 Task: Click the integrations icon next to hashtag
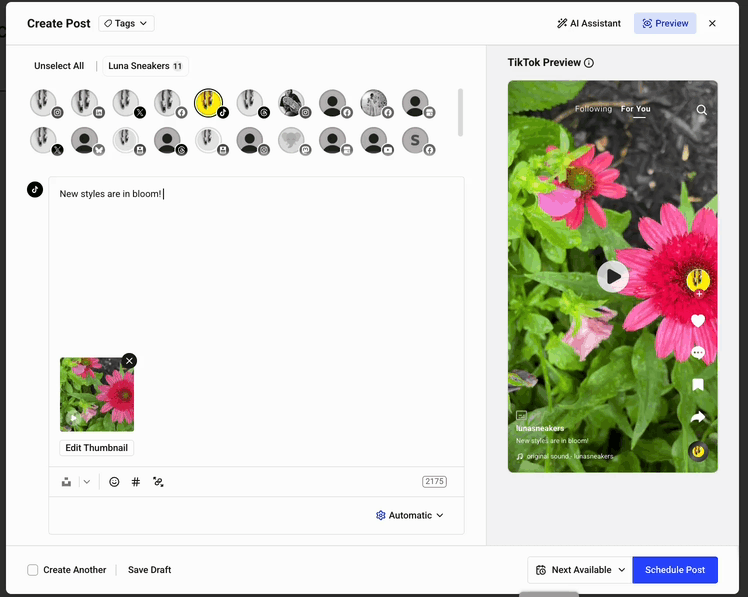(158, 482)
